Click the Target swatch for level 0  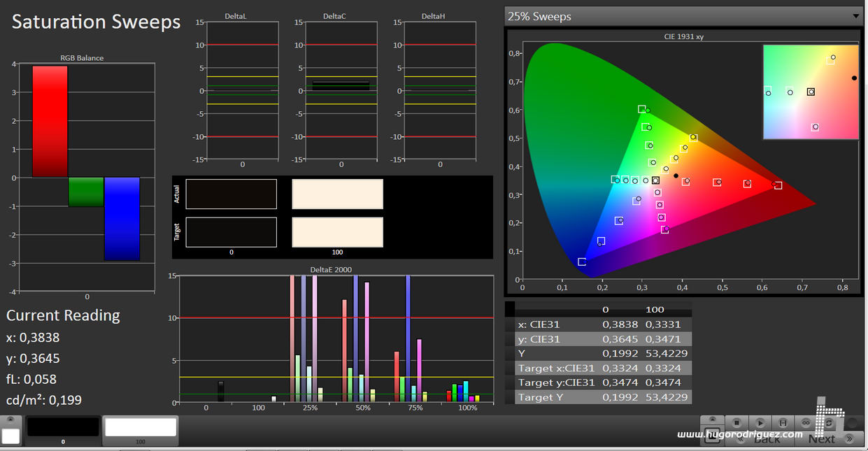(x=231, y=232)
